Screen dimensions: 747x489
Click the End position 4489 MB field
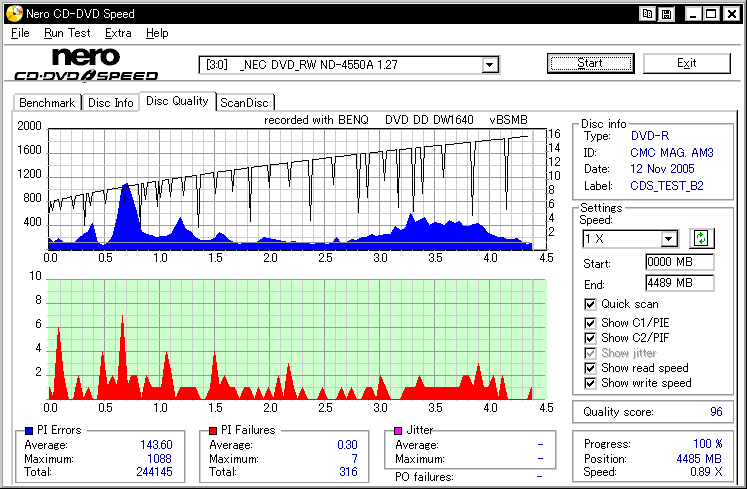click(x=680, y=283)
